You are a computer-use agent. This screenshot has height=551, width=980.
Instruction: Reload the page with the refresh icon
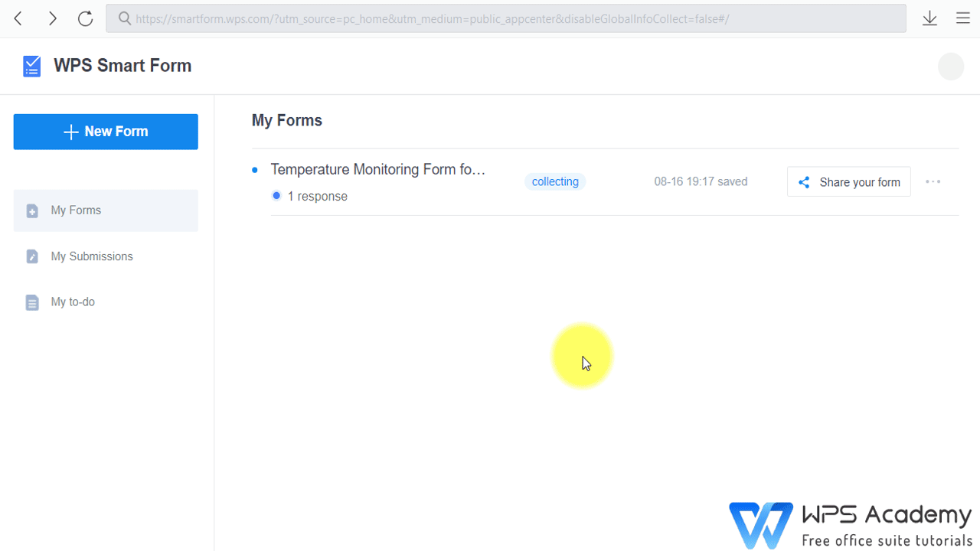coord(86,18)
